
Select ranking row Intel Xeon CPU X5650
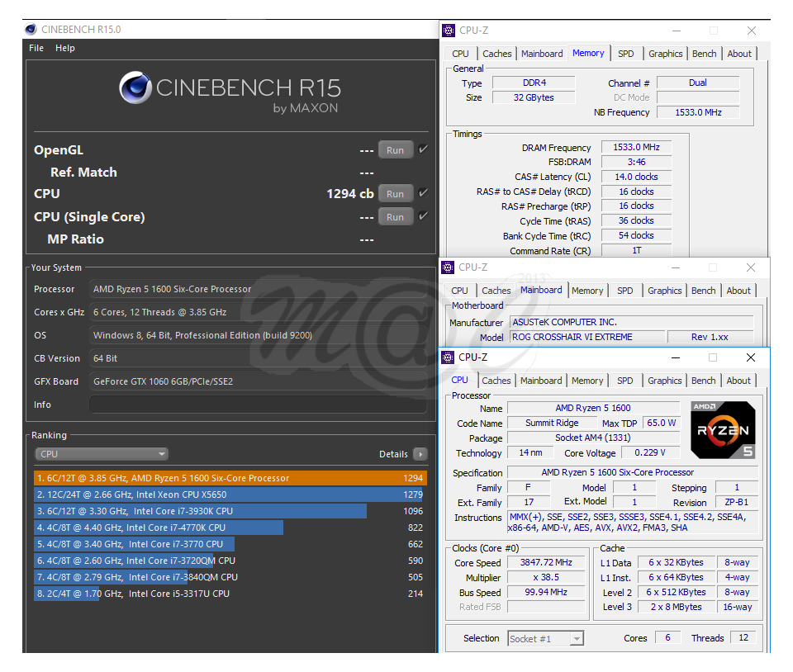pyautogui.click(x=230, y=495)
